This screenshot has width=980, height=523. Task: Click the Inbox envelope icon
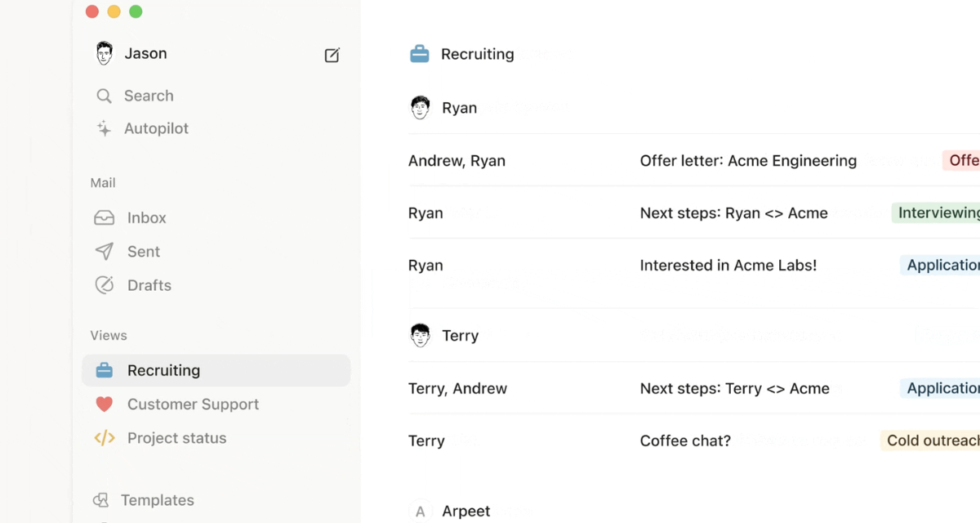click(x=104, y=217)
